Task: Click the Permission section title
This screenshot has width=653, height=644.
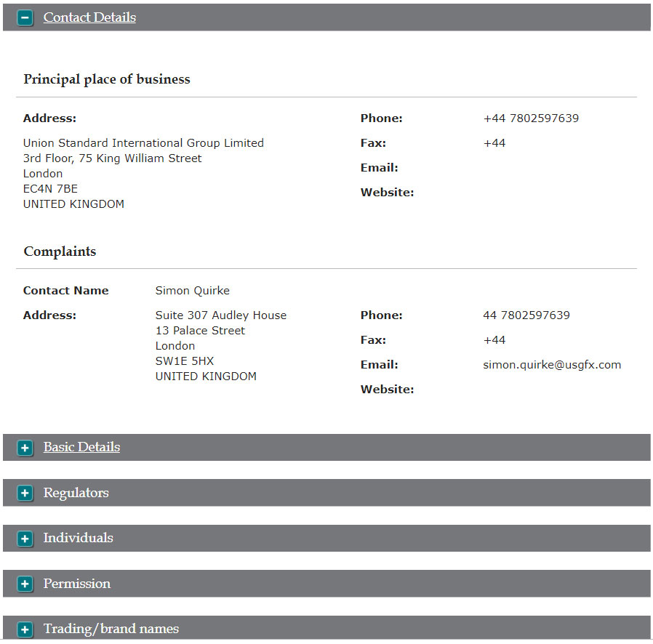Action: coord(77,583)
